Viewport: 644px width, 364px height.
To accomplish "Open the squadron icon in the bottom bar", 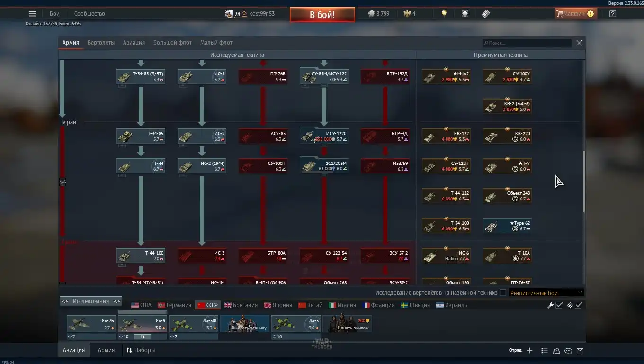I will click(x=556, y=351).
